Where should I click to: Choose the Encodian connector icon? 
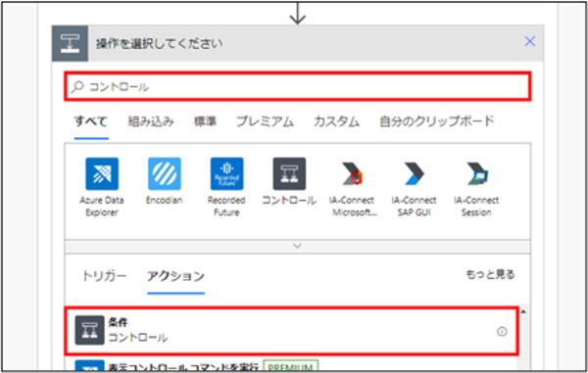[x=165, y=173]
